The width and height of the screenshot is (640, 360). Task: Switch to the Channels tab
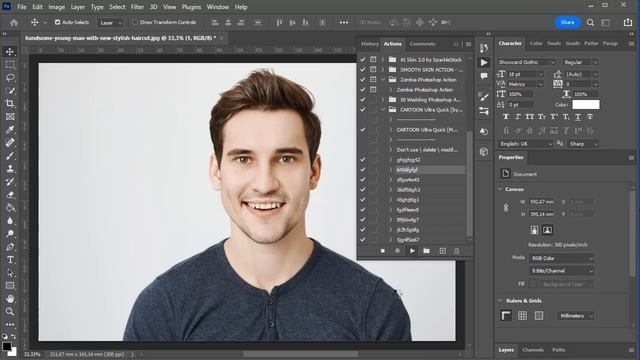tap(533, 350)
